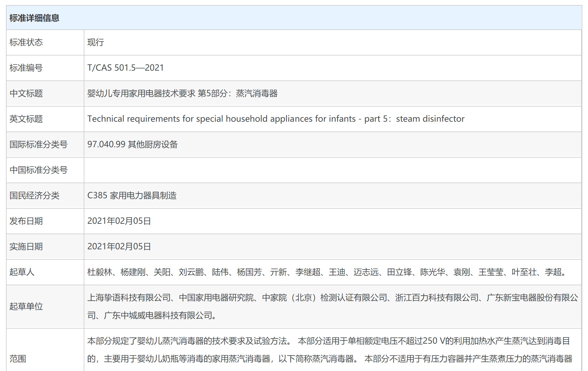Click the empty 中国标准分类号 value cell
This screenshot has width=588, height=371.
pos(332,170)
